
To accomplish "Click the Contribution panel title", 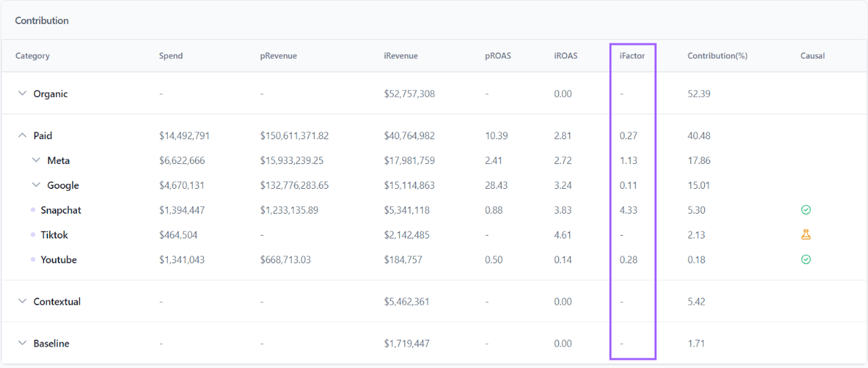I will [x=42, y=21].
